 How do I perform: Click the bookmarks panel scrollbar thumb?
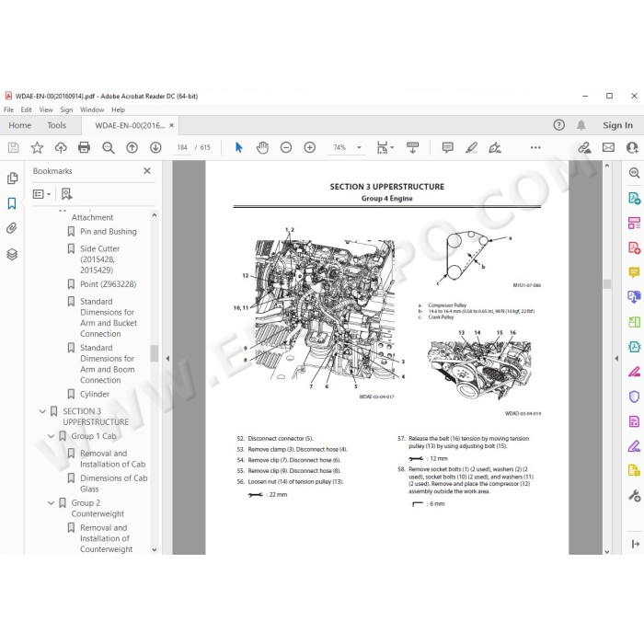pos(154,353)
